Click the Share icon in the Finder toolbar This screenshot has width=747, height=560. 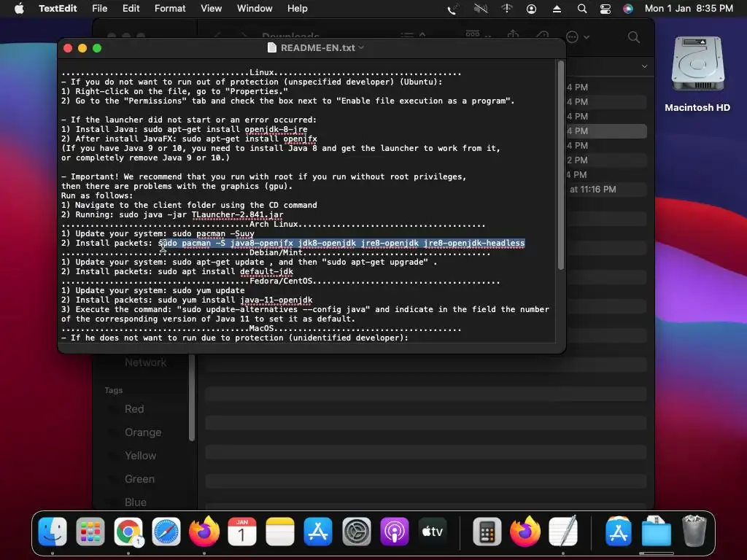point(513,34)
